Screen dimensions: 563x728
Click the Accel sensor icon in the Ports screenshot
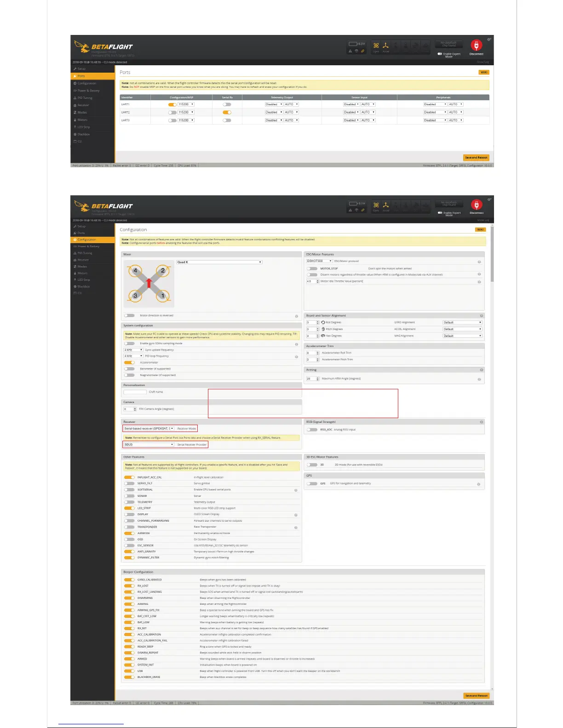click(386, 46)
